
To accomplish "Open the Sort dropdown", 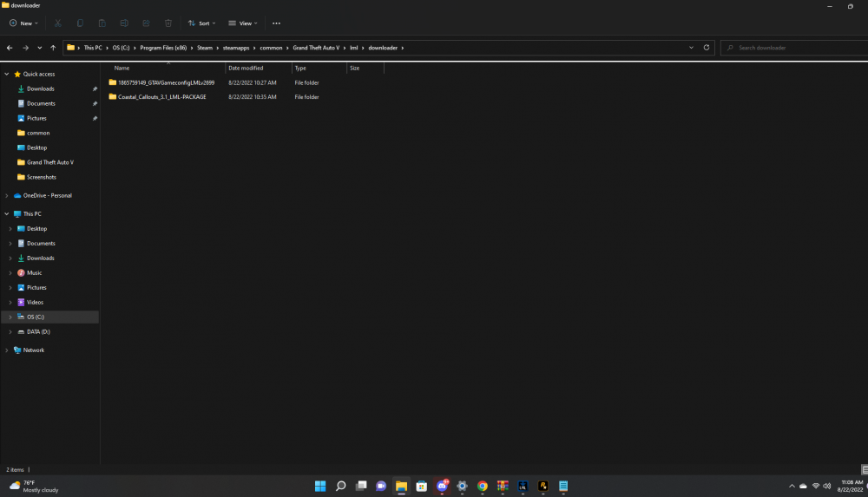I will 201,23.
